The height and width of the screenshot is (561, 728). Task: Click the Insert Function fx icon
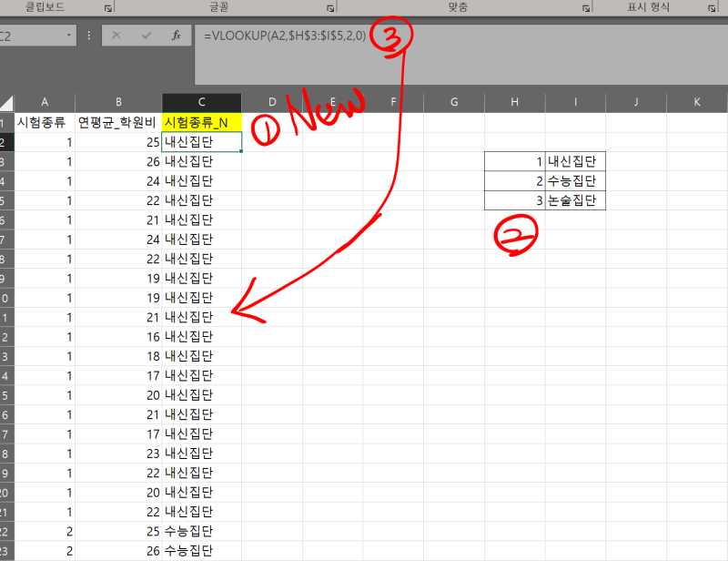tap(176, 36)
